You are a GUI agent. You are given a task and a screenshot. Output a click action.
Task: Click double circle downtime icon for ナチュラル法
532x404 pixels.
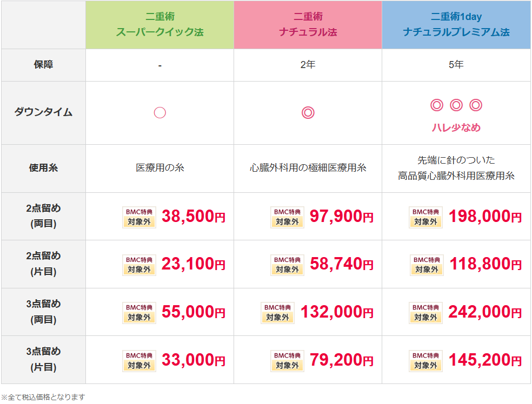point(308,112)
